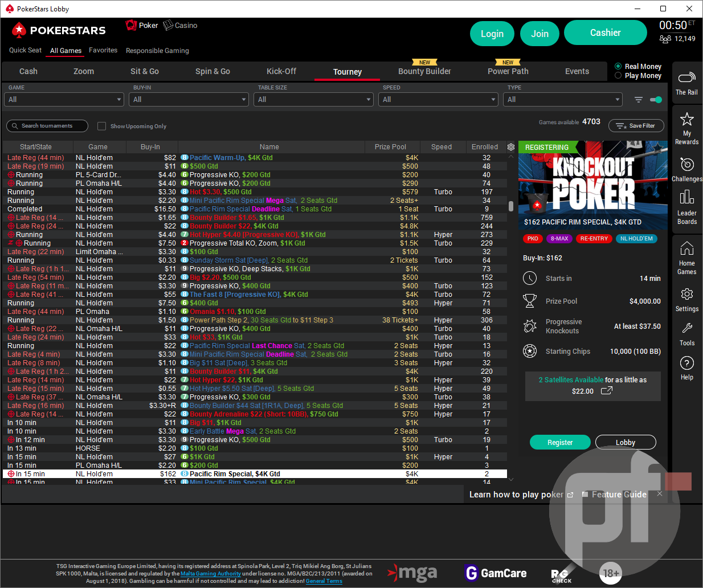Open the Favorites menu
Screen dimensions: 703x588
coord(103,50)
